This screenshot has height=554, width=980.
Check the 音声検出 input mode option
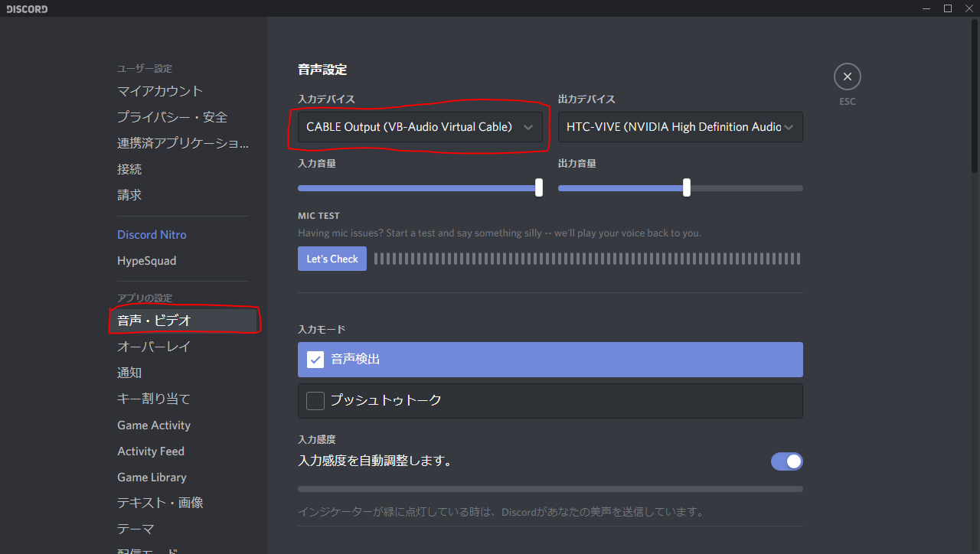[x=550, y=360]
